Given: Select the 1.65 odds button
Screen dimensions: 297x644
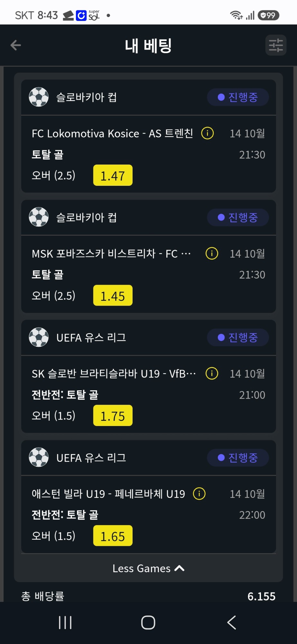Looking at the screenshot, I should (x=113, y=536).
